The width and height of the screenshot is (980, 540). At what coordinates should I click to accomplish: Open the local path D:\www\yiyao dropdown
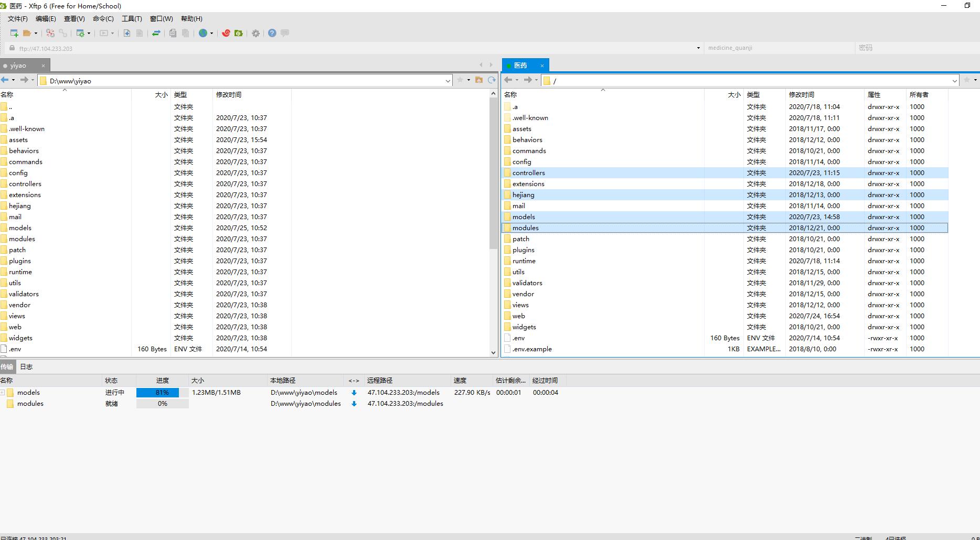[x=448, y=81]
